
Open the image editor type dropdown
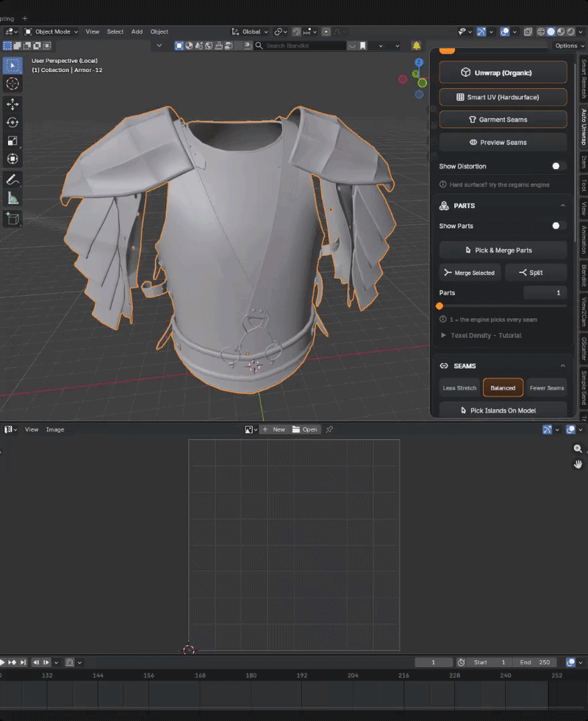coord(10,429)
